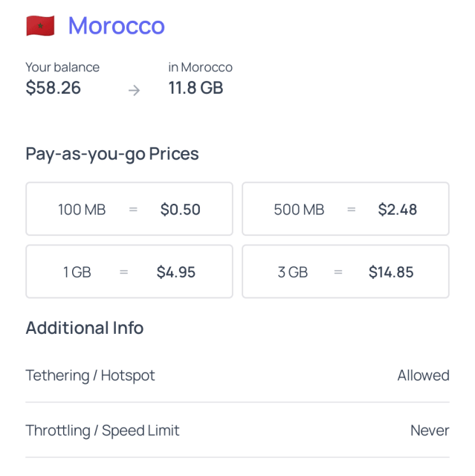Image resolution: width=475 pixels, height=476 pixels.
Task: Select the 500 MB price card
Action: (346, 209)
